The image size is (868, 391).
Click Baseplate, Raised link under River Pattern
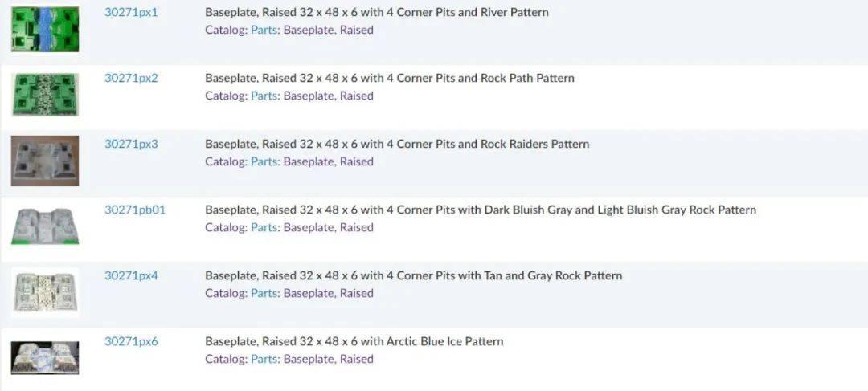coord(329,30)
